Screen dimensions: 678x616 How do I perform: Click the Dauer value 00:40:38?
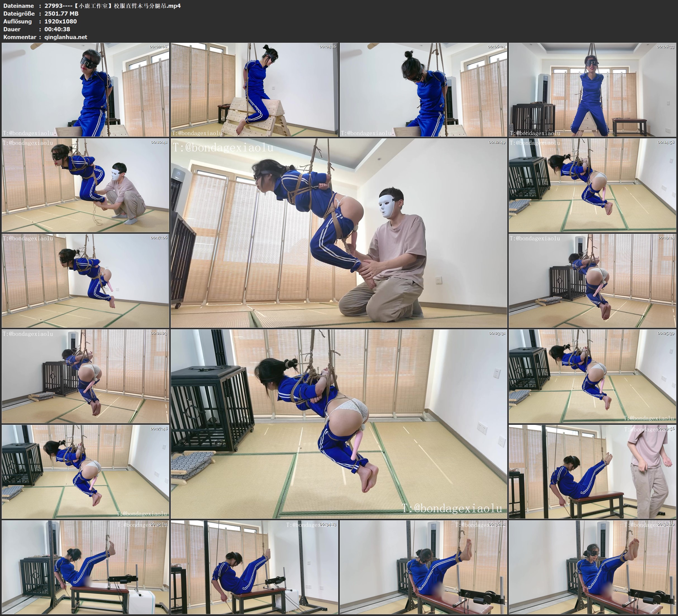coord(57,29)
